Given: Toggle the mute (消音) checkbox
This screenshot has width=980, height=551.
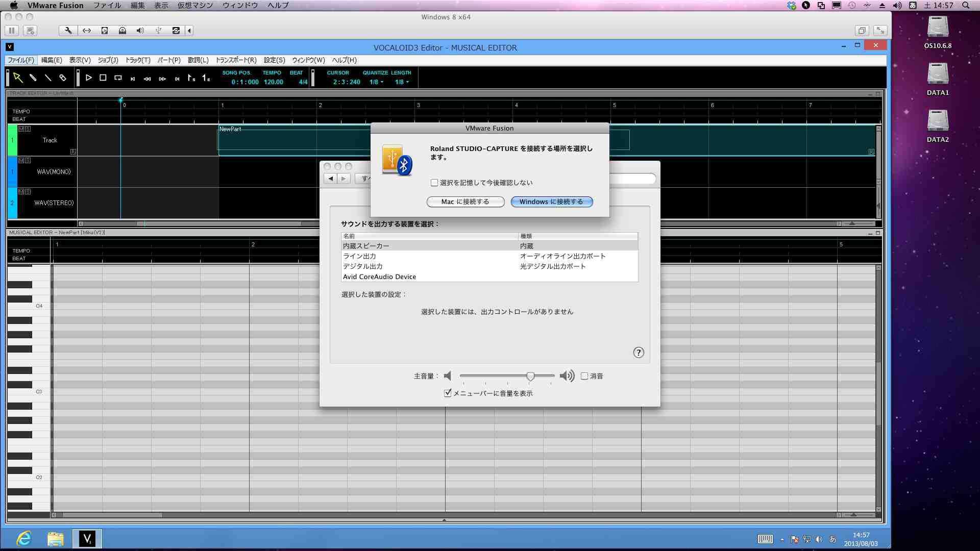Looking at the screenshot, I should (x=584, y=376).
